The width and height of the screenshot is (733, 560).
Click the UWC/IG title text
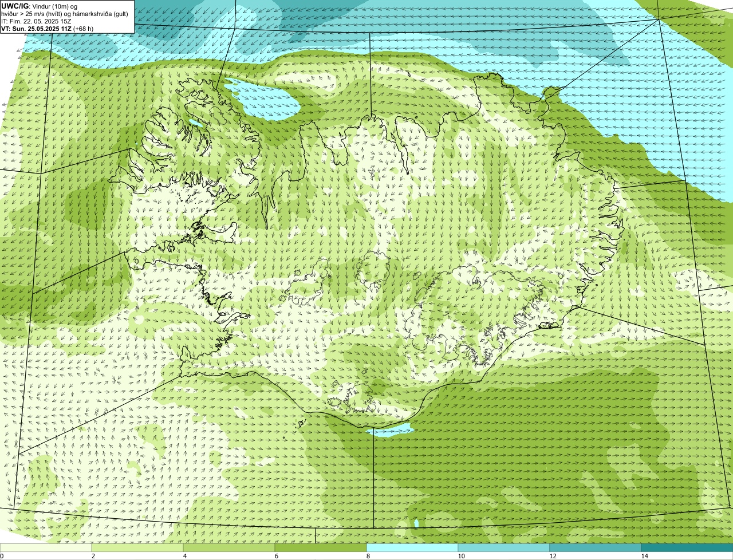15,6
